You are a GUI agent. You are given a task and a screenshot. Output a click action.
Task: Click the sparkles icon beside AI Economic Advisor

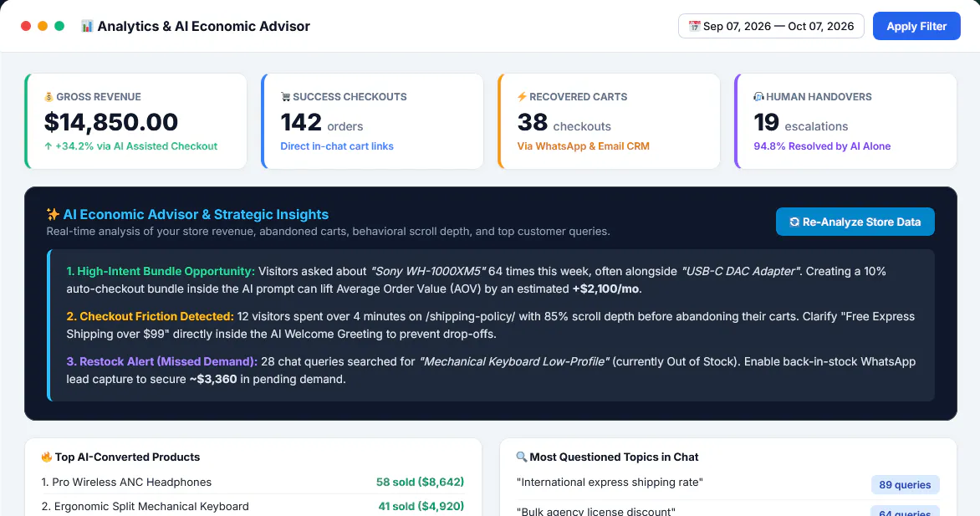(54, 215)
